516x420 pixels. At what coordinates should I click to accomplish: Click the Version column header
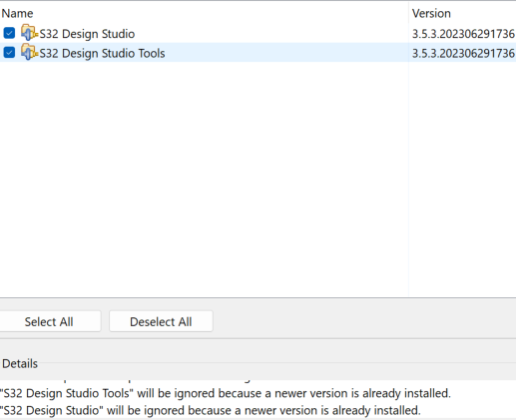431,14
